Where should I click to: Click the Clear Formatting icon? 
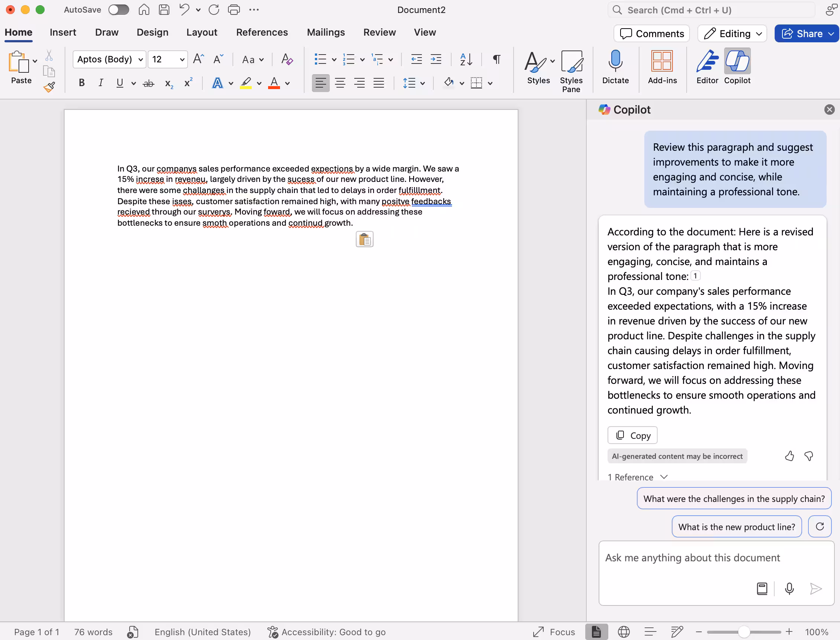(x=287, y=59)
